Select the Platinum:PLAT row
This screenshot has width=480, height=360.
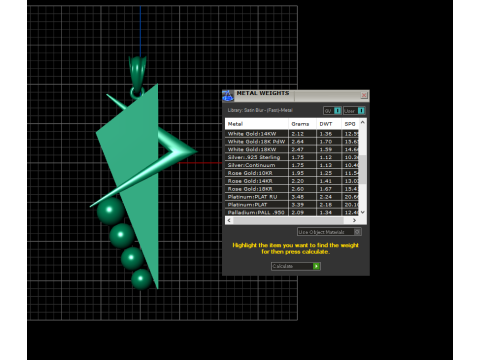coord(292,205)
